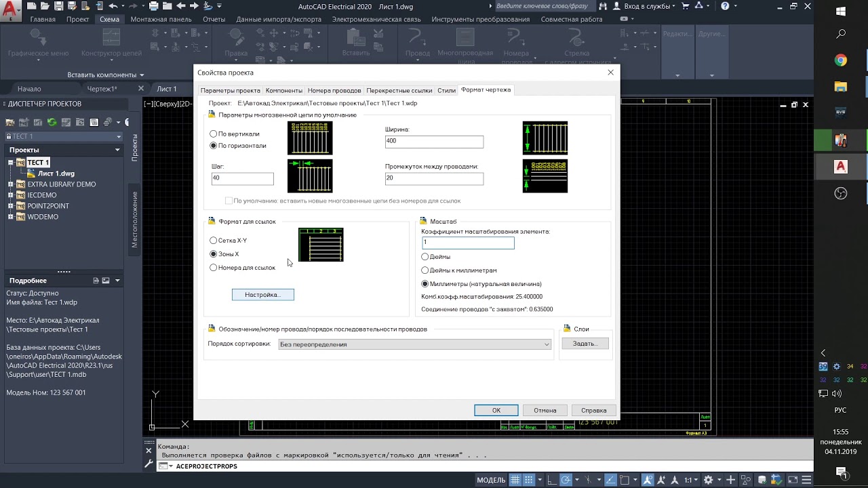Open the Chrome icon in the Windows taskbar
The height and width of the screenshot is (488, 868).
(x=841, y=60)
